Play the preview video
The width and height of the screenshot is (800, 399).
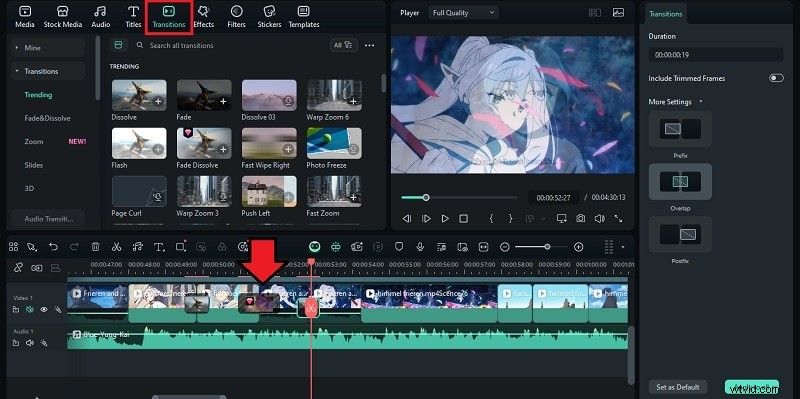tap(445, 218)
